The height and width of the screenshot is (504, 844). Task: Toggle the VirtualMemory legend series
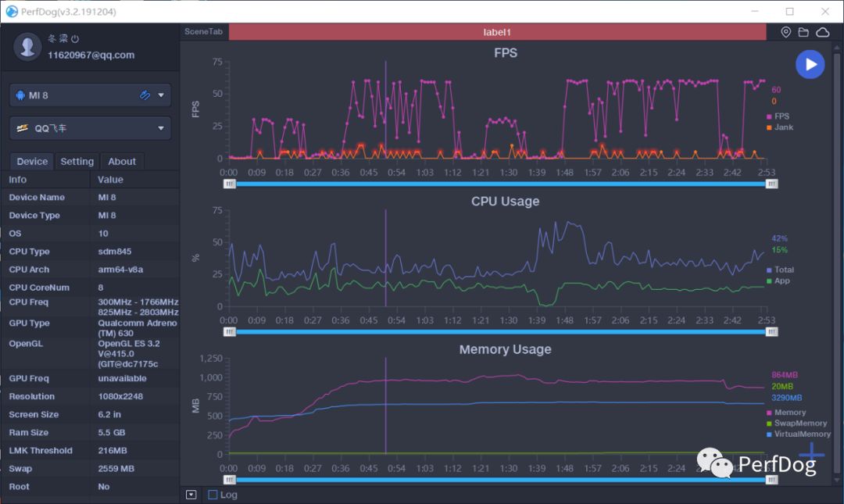tap(799, 434)
